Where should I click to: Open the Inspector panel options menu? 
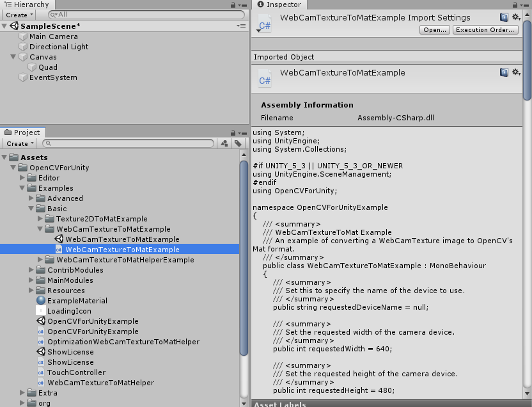pyautogui.click(x=526, y=4)
